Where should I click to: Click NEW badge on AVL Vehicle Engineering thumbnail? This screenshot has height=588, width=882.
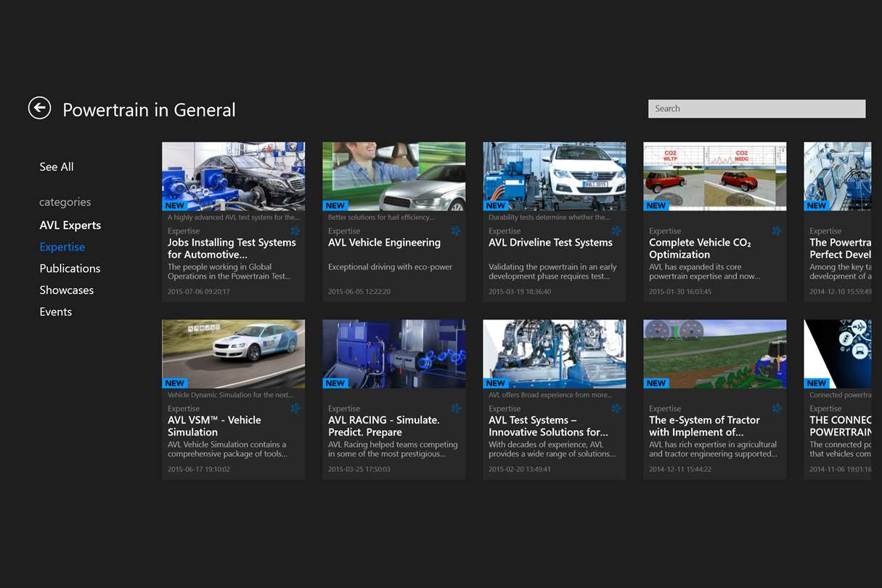coord(335,205)
